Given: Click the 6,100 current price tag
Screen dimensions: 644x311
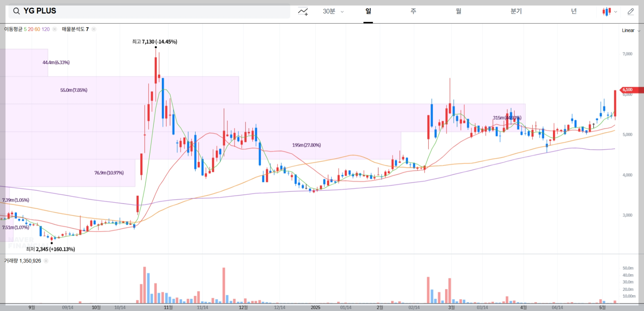Looking at the screenshot, I should coord(631,90).
